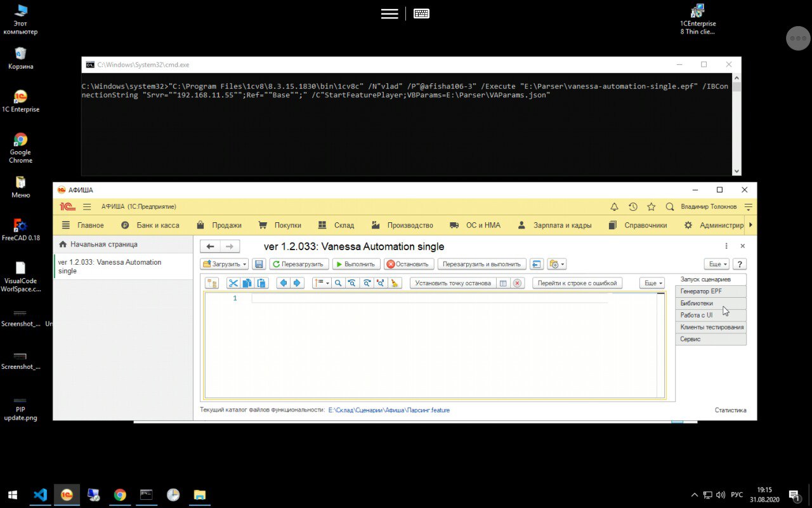Click the red circle remove breakpoints icon
The height and width of the screenshot is (508, 812).
click(x=518, y=283)
